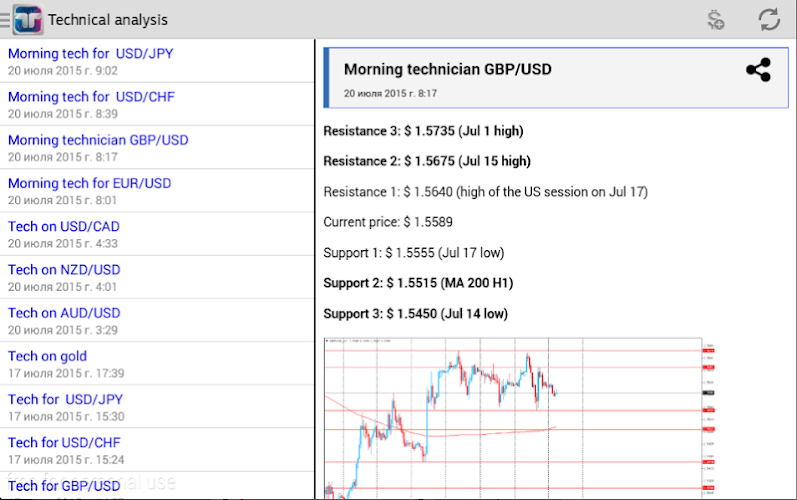Select Support 1: $ 1.5555 line
This screenshot has height=500, width=797.
click(414, 253)
